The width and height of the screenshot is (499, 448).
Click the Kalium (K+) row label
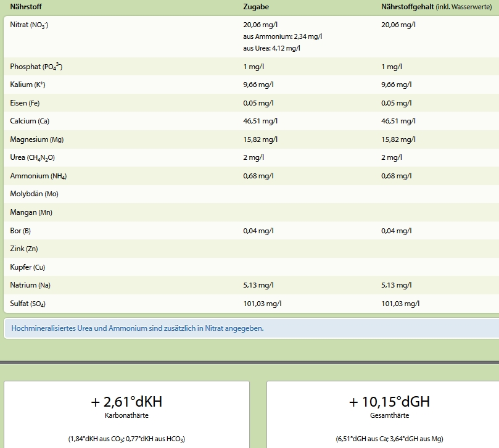pyautogui.click(x=28, y=85)
